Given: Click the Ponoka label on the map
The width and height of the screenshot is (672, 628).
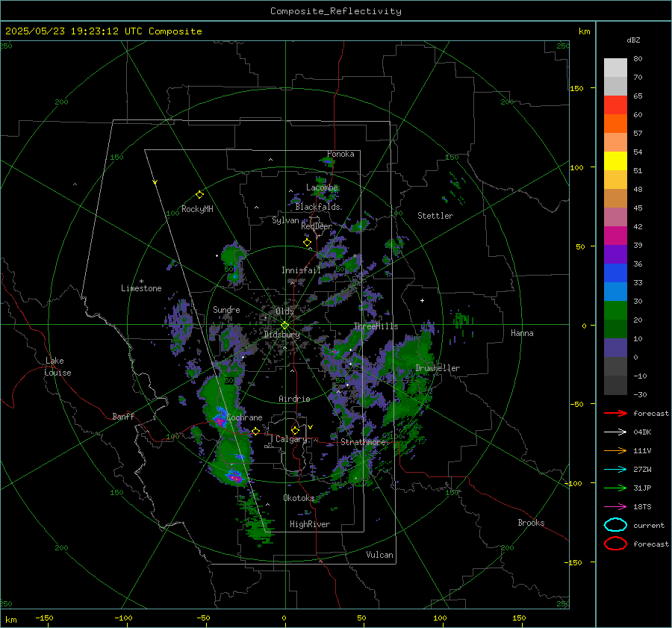Looking at the screenshot, I should point(340,154).
